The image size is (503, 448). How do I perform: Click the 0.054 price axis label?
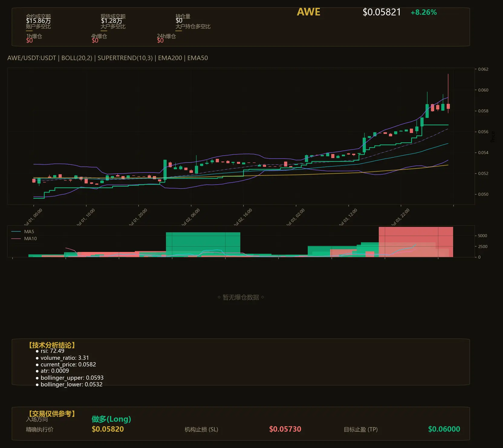point(483,153)
